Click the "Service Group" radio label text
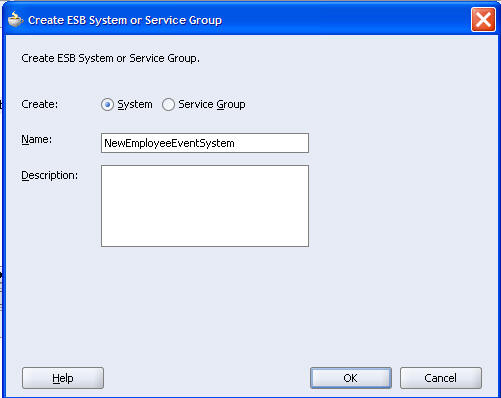Screen dimensions: 501x398 (x=212, y=105)
